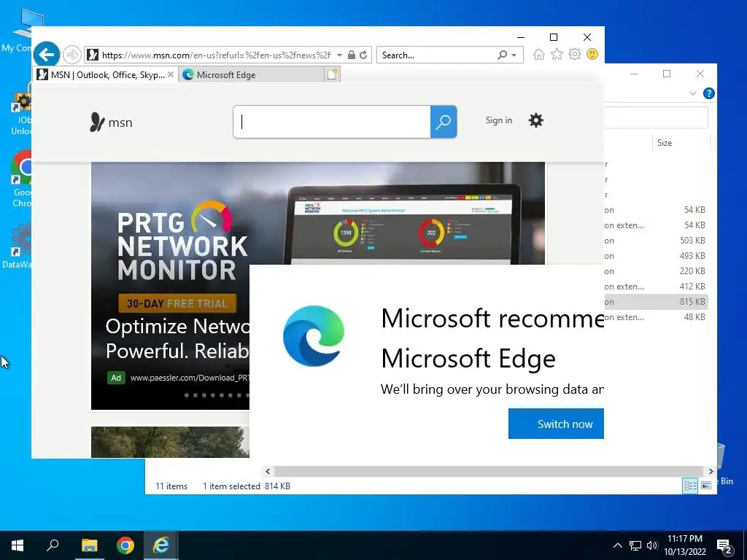Open the notification action center

point(724,547)
